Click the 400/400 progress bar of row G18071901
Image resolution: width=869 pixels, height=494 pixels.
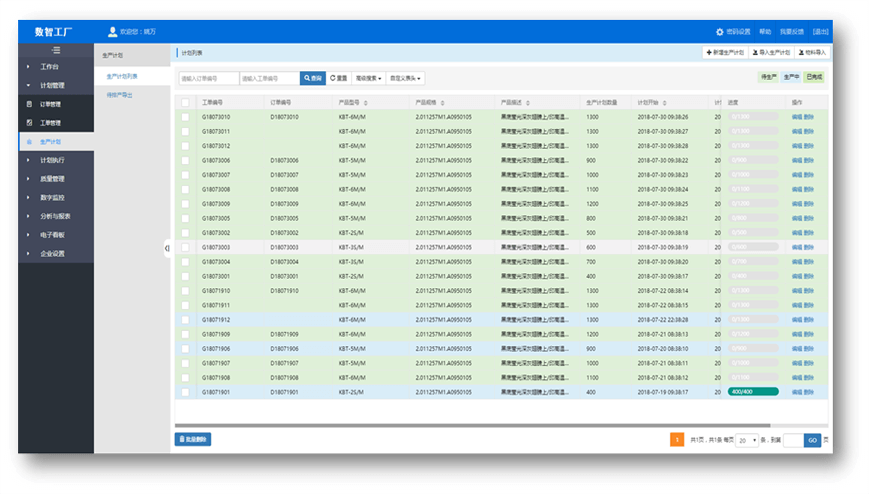click(753, 392)
